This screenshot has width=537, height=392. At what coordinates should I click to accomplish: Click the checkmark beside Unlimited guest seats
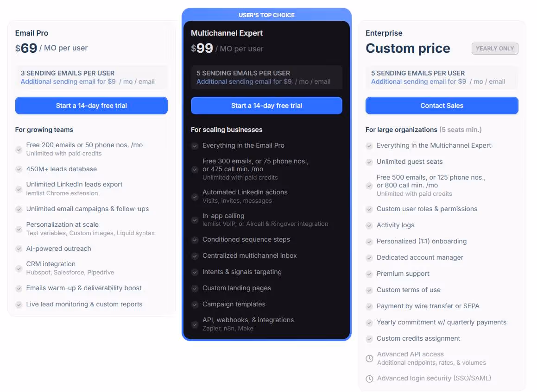(x=369, y=162)
